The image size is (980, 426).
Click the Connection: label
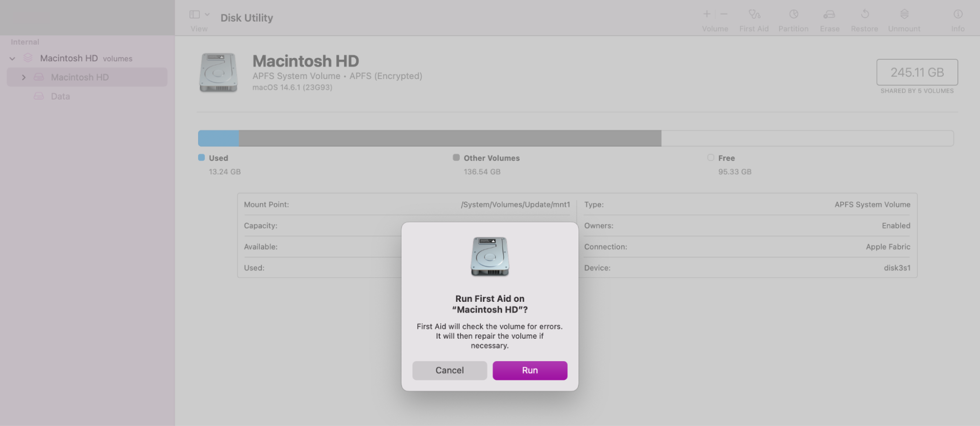tap(605, 247)
